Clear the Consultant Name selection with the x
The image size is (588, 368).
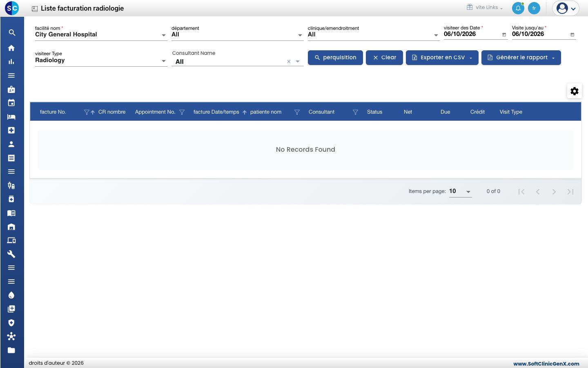click(x=289, y=62)
